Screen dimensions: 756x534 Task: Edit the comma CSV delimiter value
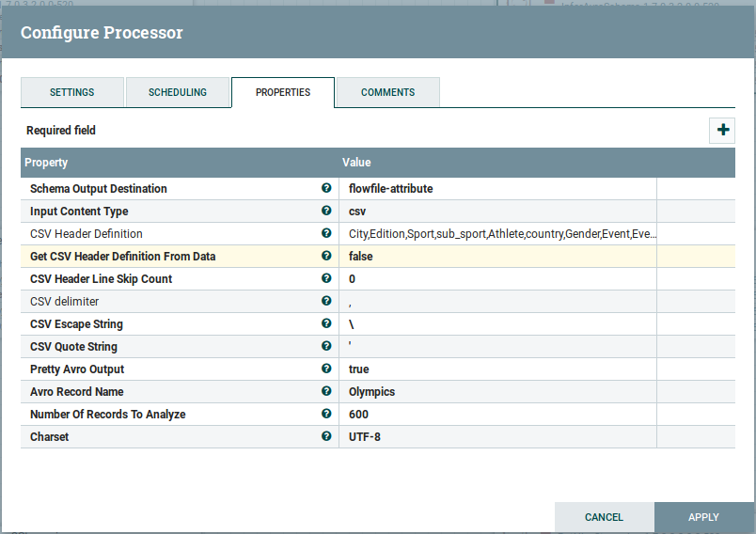point(497,301)
